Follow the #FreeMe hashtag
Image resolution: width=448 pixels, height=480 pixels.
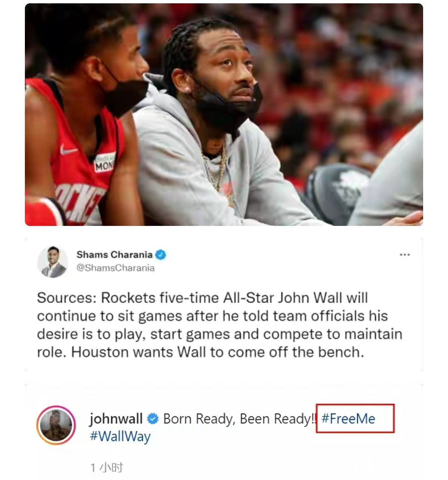pos(348,419)
